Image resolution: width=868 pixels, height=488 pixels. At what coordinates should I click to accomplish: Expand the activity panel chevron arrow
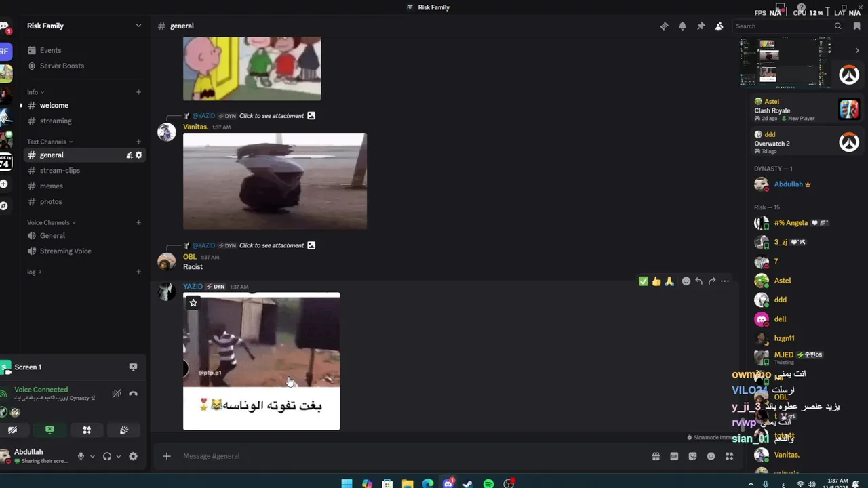(856, 50)
